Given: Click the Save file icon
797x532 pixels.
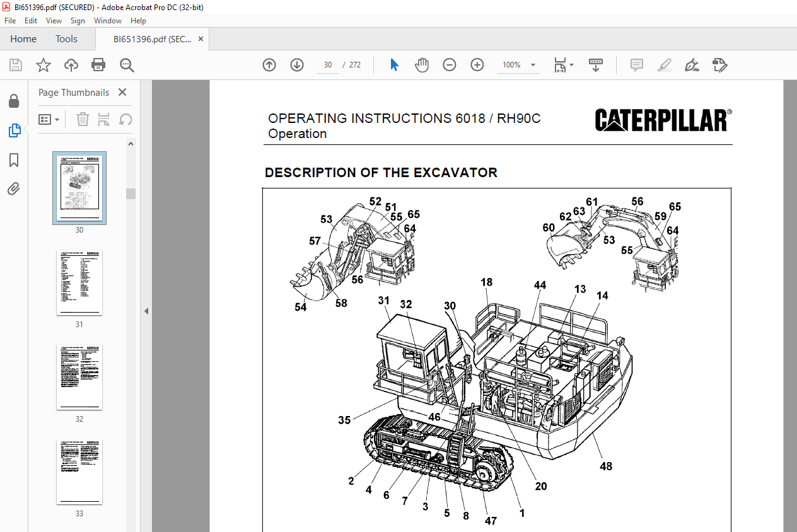Looking at the screenshot, I should pyautogui.click(x=16, y=65).
